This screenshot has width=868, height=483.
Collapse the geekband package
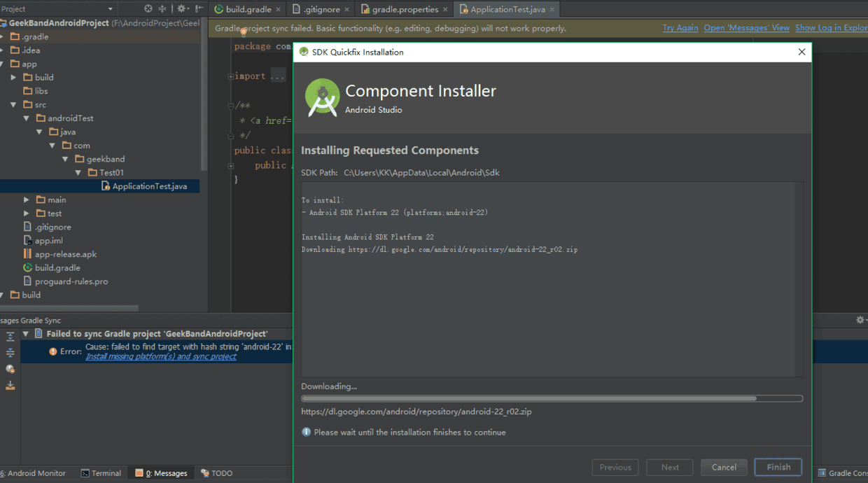click(x=65, y=159)
